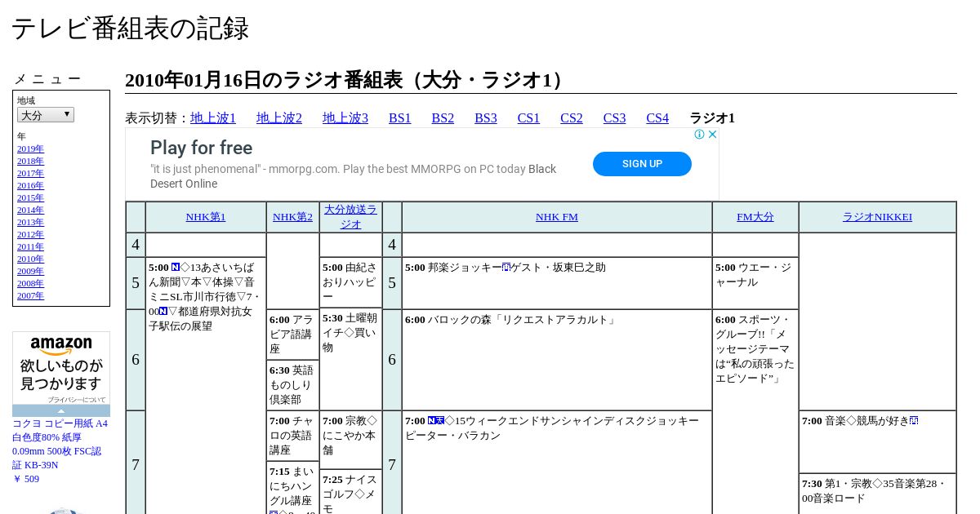
Task: Open the NHK FM station header link
Action: tap(557, 217)
